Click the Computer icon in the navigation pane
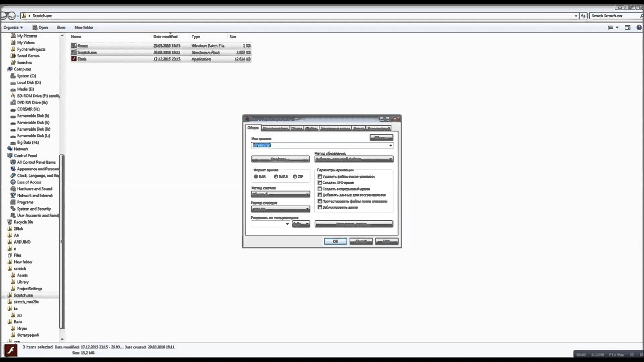This screenshot has width=644, height=362. pos(10,69)
